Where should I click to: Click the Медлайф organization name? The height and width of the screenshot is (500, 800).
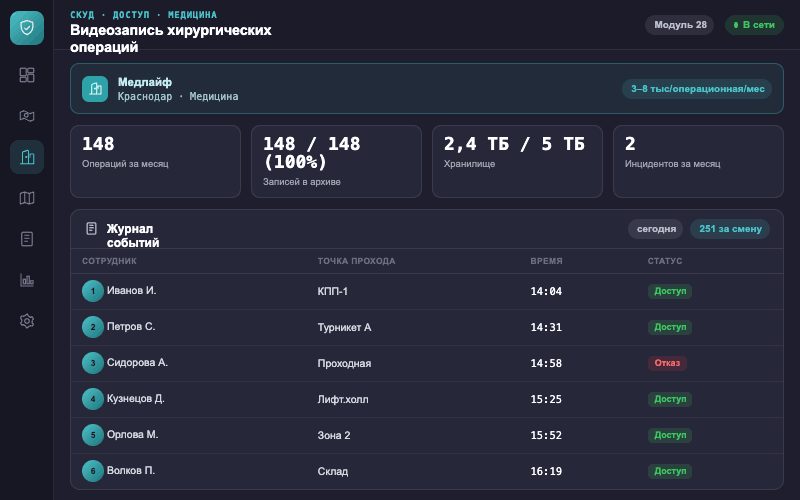click(x=145, y=82)
